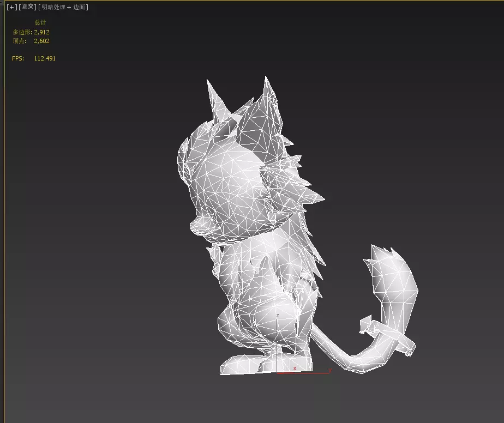
Task: Select the 总计 statistics header text
Action: 40,22
